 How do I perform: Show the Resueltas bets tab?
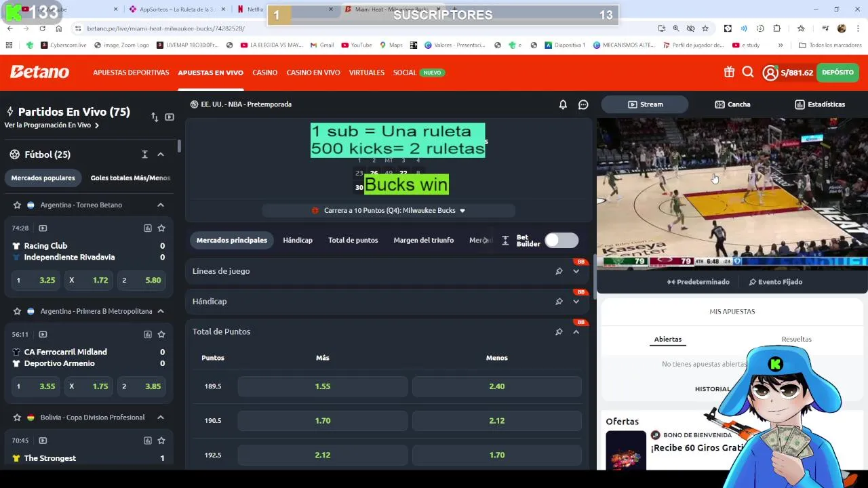click(x=796, y=339)
